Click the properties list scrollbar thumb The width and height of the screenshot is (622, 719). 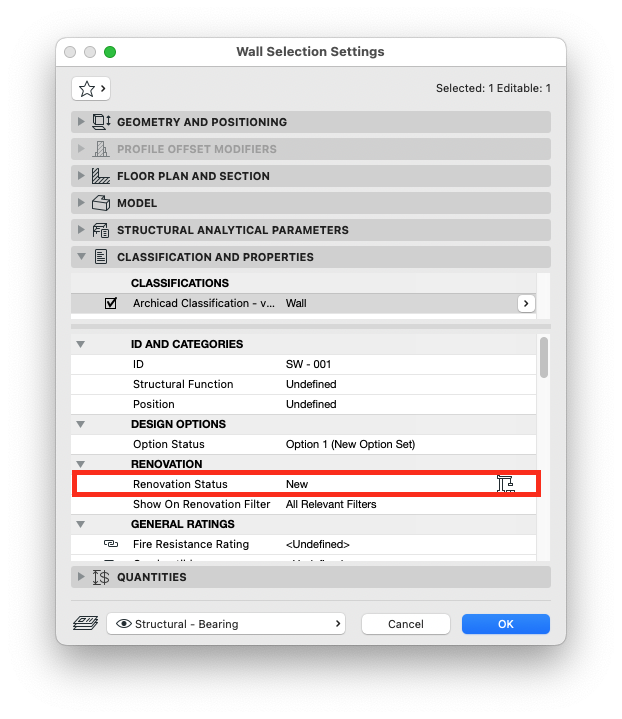pyautogui.click(x=544, y=358)
